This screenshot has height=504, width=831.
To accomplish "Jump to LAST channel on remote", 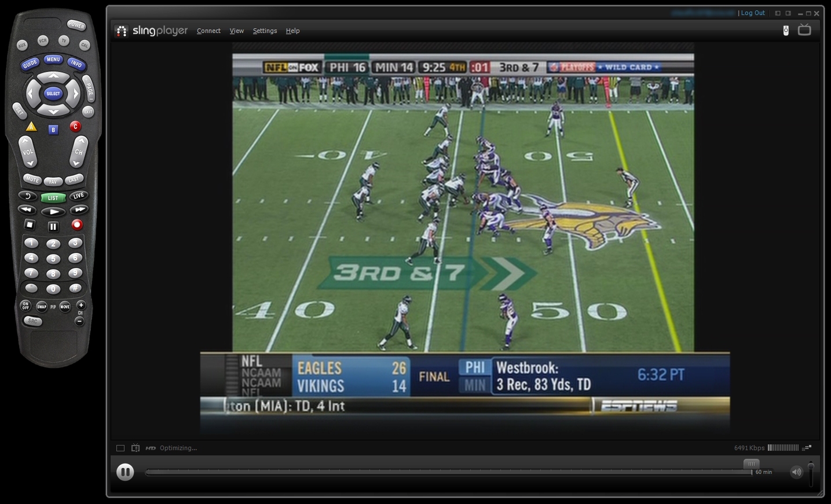I will tap(74, 179).
